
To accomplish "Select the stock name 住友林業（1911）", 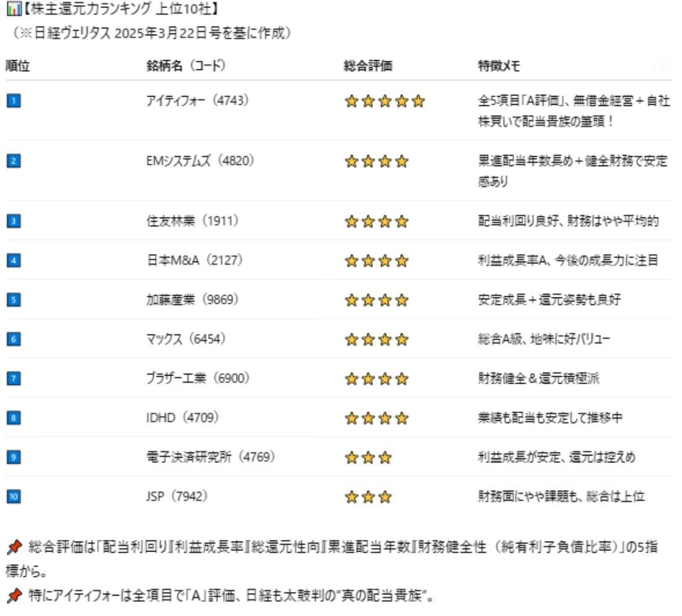I will (193, 221).
